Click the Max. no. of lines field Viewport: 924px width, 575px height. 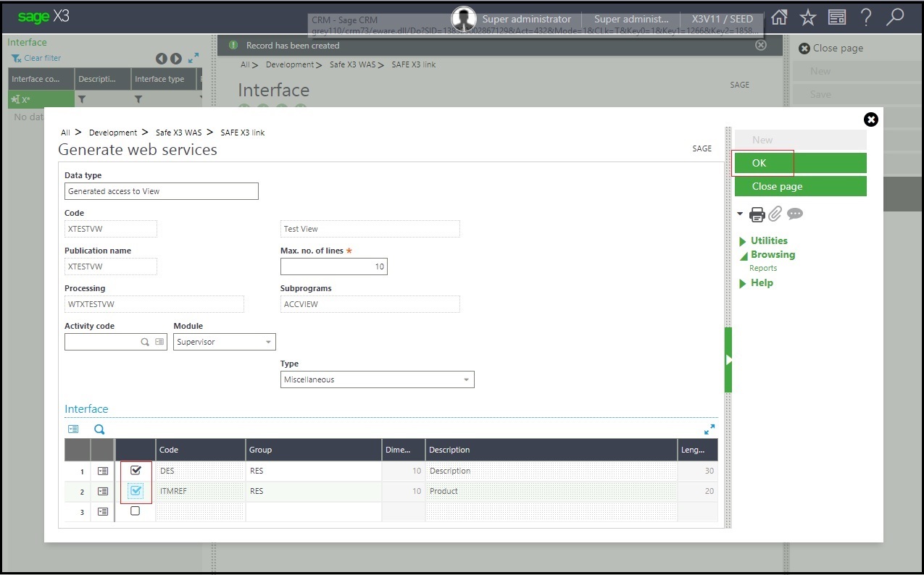[334, 266]
